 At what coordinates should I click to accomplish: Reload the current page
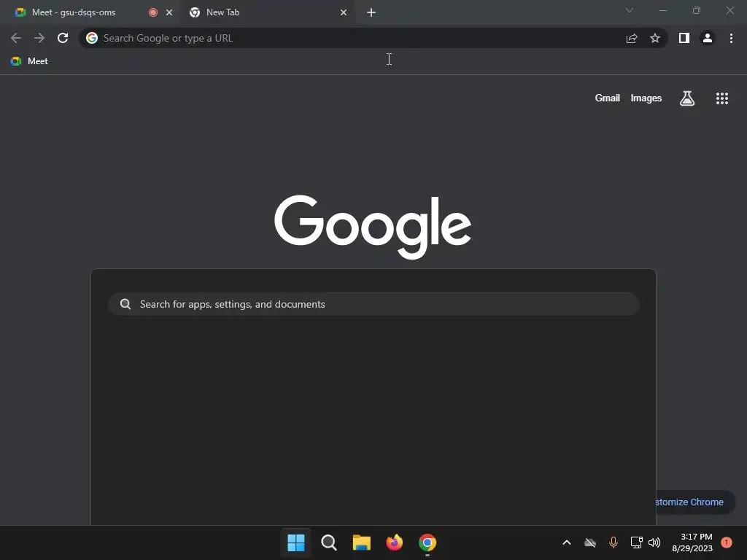pos(63,38)
